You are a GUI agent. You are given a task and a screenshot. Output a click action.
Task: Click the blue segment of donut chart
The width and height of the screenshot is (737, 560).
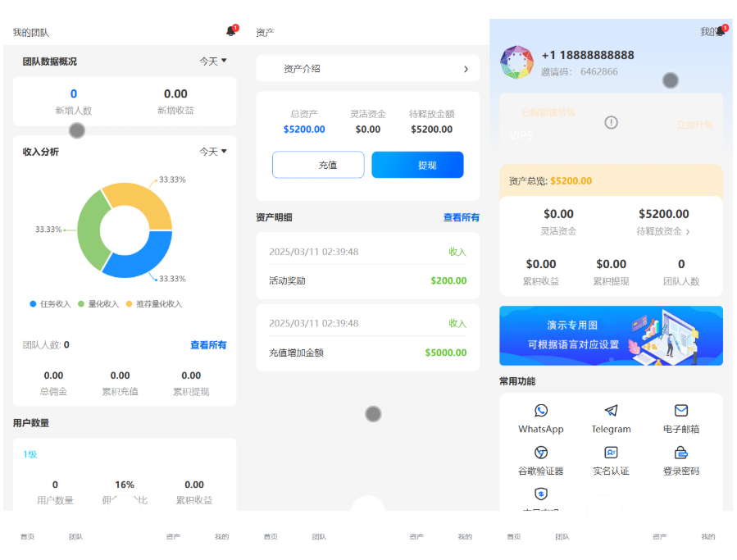[144, 257]
